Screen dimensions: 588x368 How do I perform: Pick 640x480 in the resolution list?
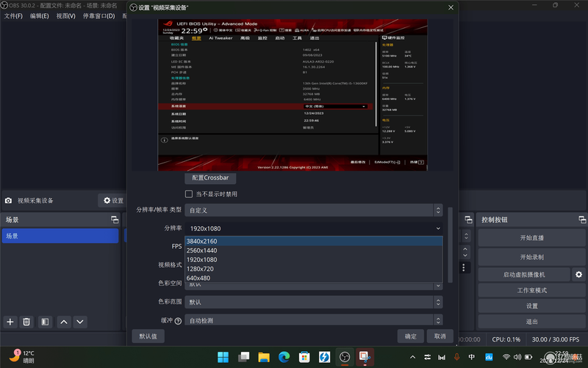click(x=314, y=278)
